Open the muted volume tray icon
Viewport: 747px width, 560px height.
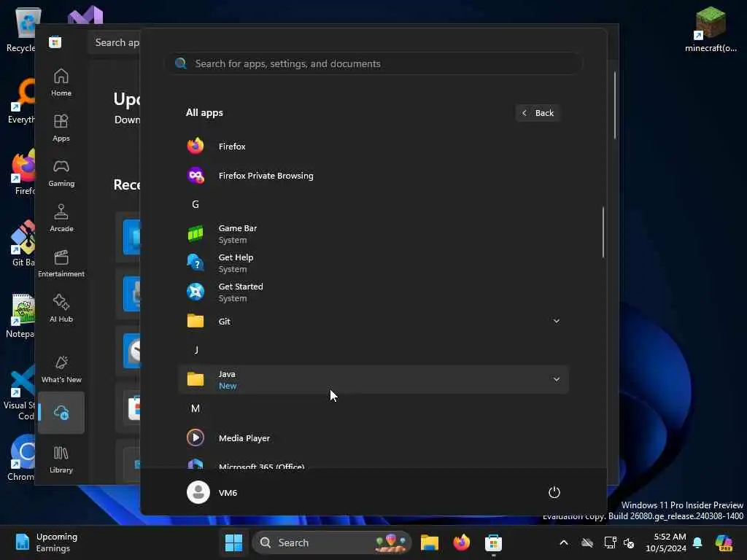point(629,542)
